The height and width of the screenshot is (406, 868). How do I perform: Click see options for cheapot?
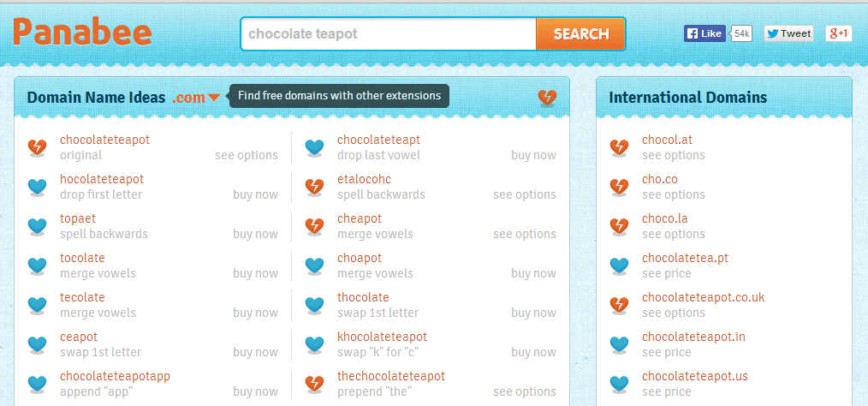(525, 235)
